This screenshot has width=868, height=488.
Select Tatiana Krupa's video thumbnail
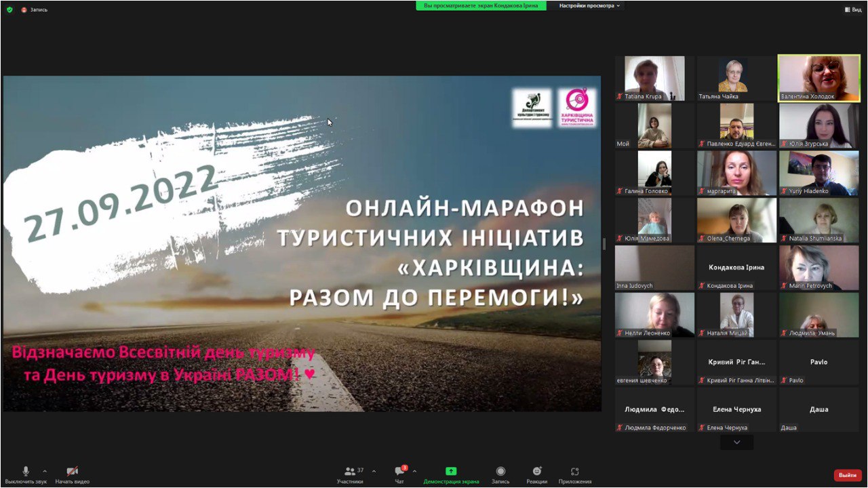point(654,78)
